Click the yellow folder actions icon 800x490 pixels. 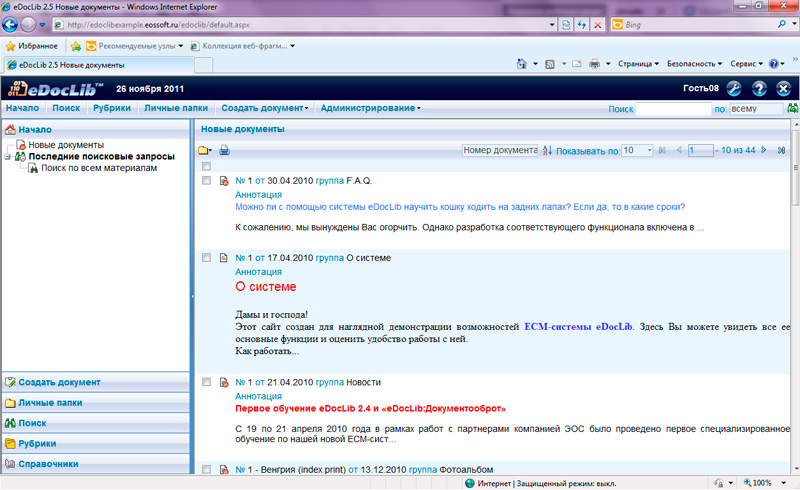[x=205, y=150]
